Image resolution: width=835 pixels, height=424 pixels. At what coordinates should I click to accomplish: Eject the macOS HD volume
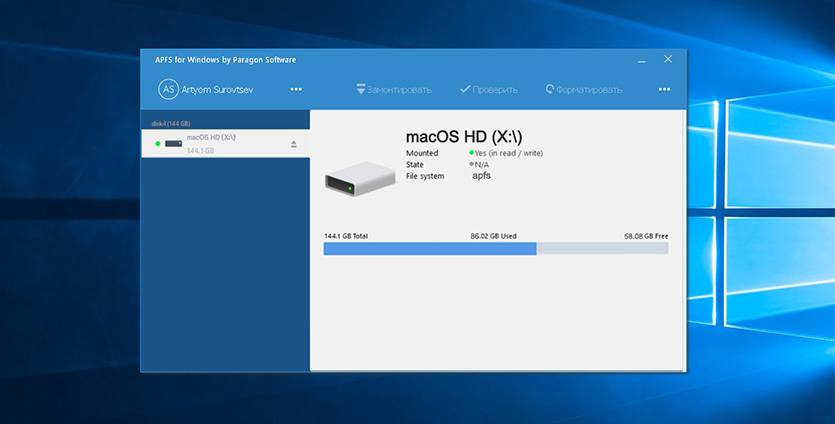tap(293, 144)
